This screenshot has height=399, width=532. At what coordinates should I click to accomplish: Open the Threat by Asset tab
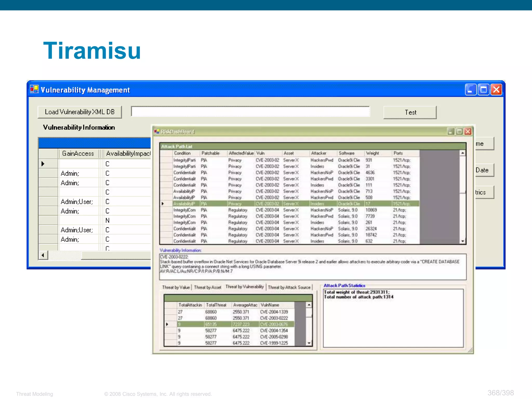(x=208, y=287)
